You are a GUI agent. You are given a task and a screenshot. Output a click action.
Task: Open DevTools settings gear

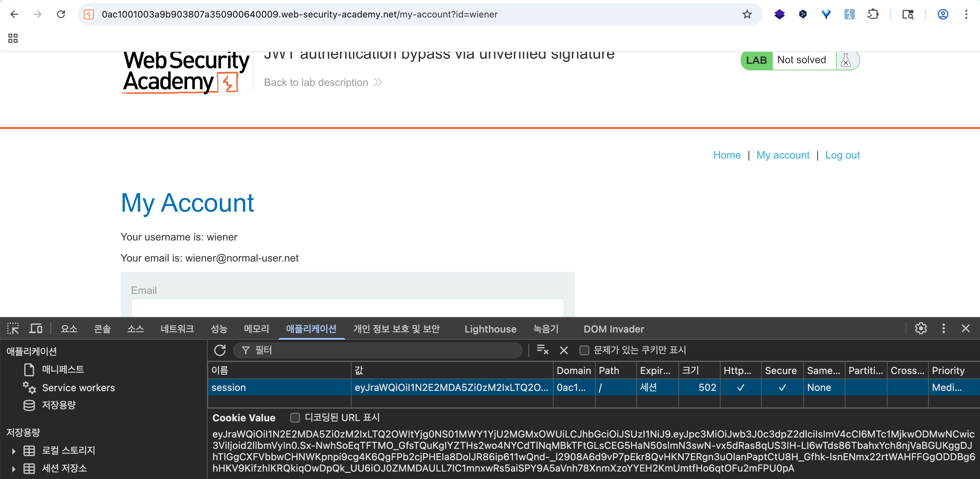pos(921,328)
